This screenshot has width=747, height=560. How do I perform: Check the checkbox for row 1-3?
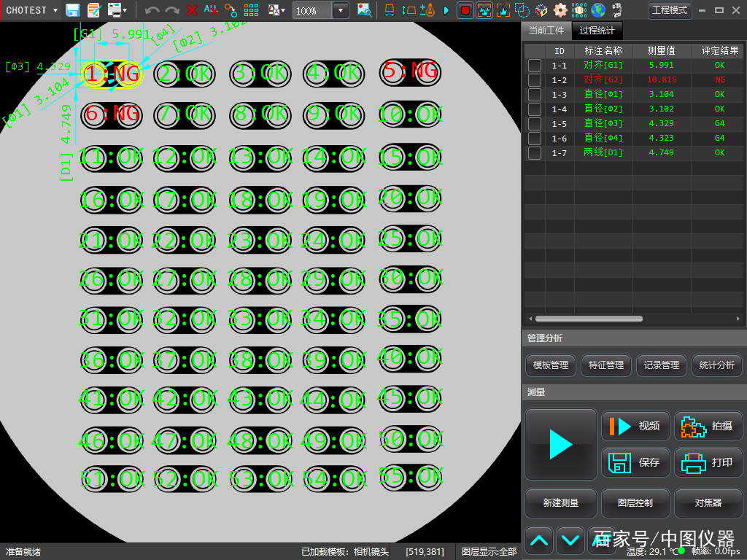535,94
